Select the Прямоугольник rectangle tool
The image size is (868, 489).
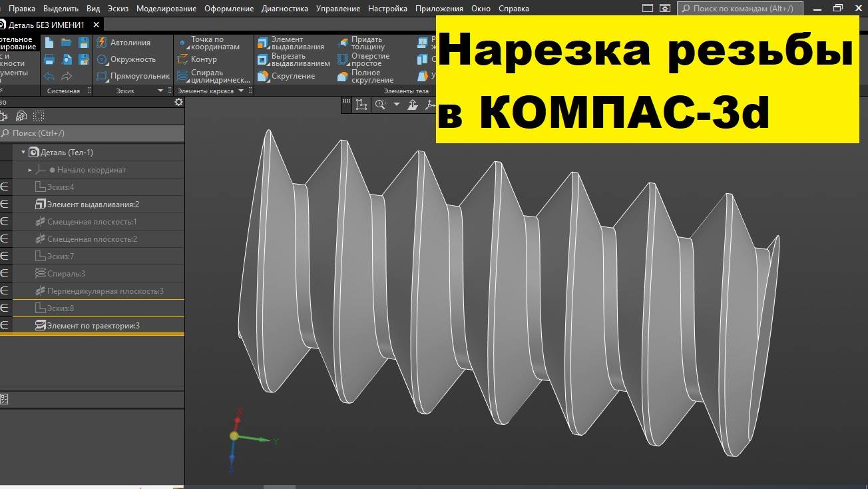click(x=133, y=76)
